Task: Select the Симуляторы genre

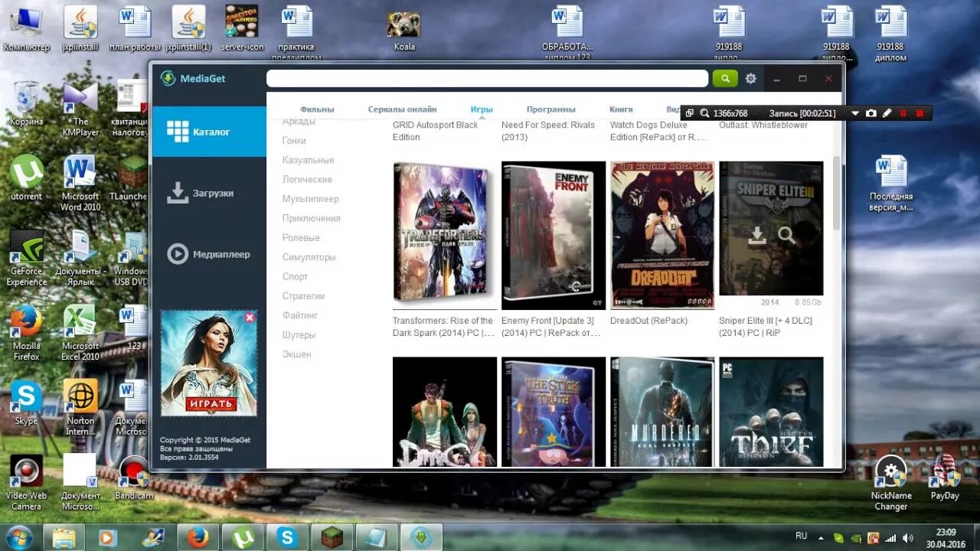Action: tap(309, 257)
